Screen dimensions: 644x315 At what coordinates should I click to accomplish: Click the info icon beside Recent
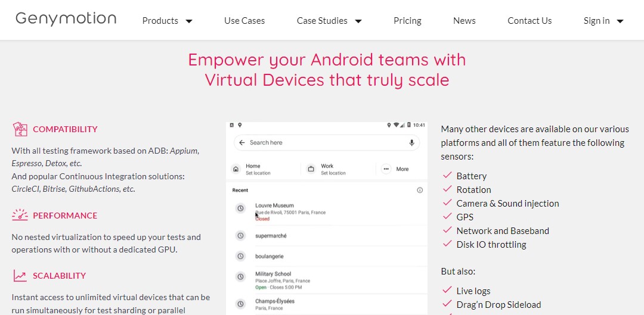pyautogui.click(x=420, y=191)
